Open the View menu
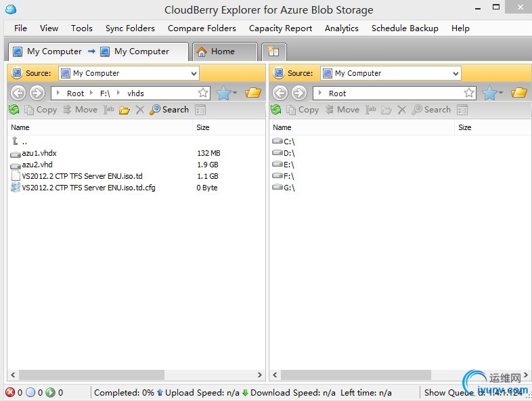This screenshot has height=401, width=532. tap(49, 28)
